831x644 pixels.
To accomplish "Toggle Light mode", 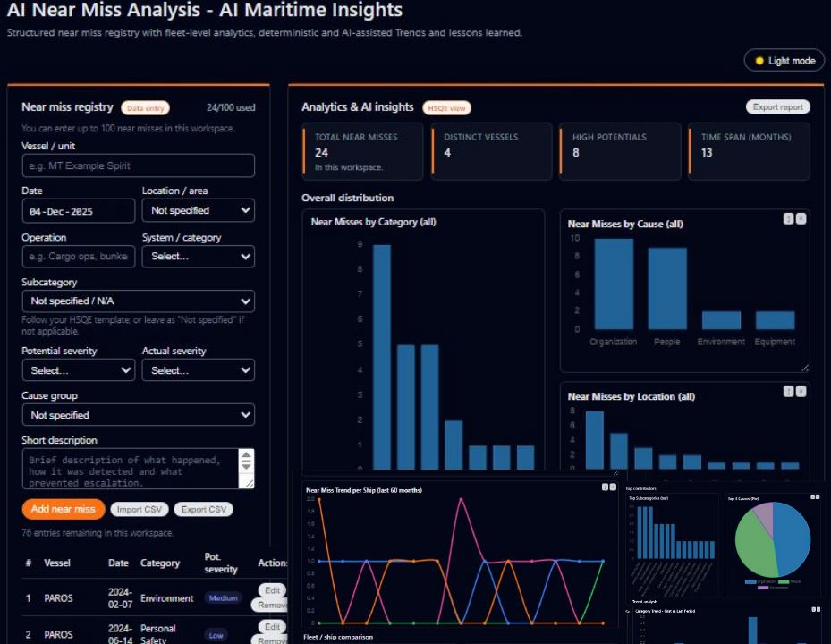I will (x=784, y=60).
